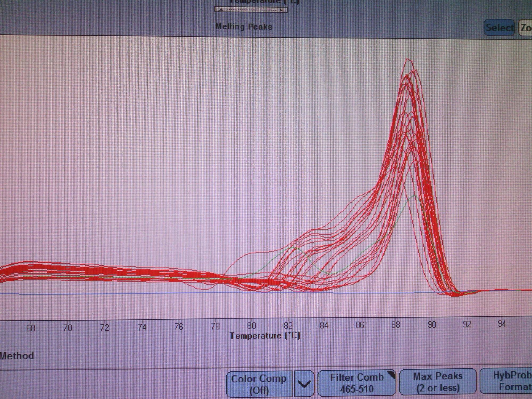Click the 68 tick label on temperature axis

point(31,328)
